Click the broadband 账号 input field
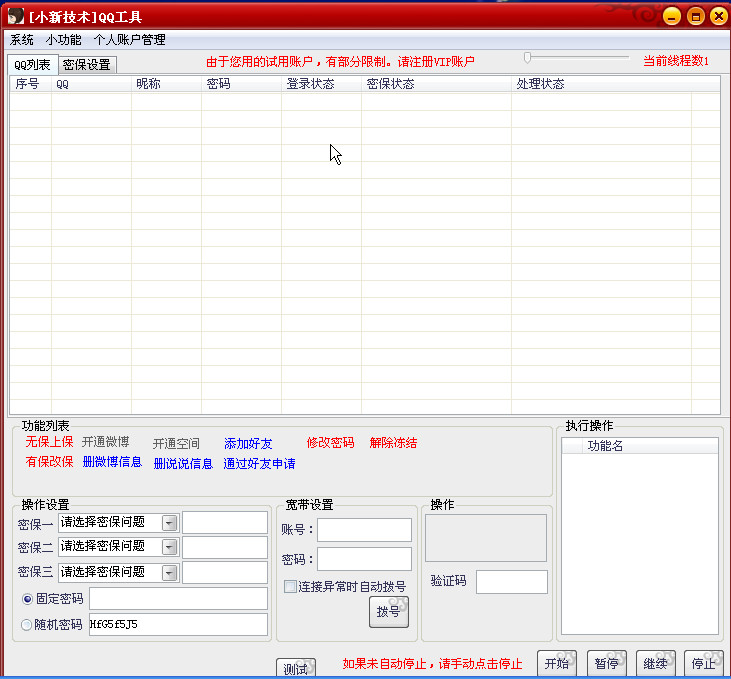731x679 pixels. (x=365, y=530)
